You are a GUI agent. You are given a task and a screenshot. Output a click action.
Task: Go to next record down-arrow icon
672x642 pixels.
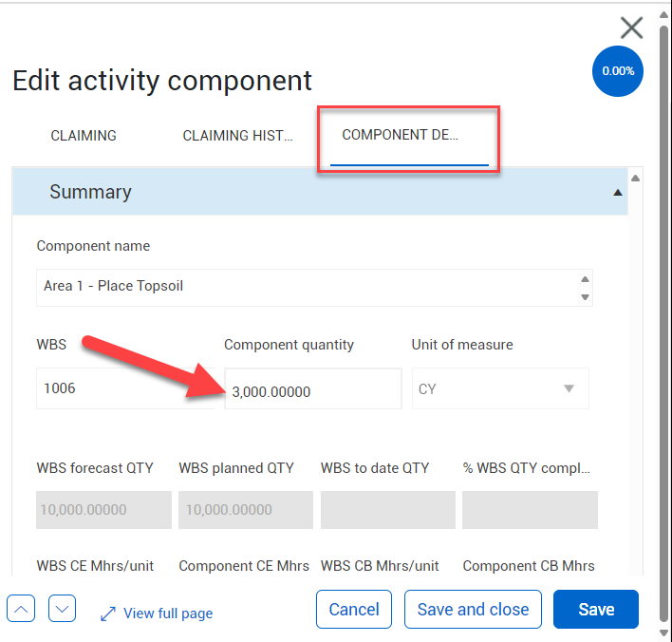(62, 609)
